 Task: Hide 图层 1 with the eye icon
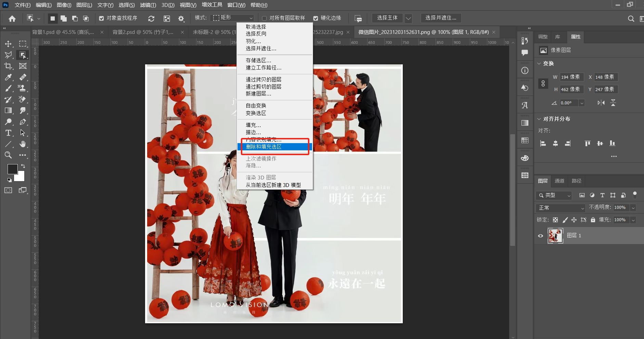pos(541,236)
